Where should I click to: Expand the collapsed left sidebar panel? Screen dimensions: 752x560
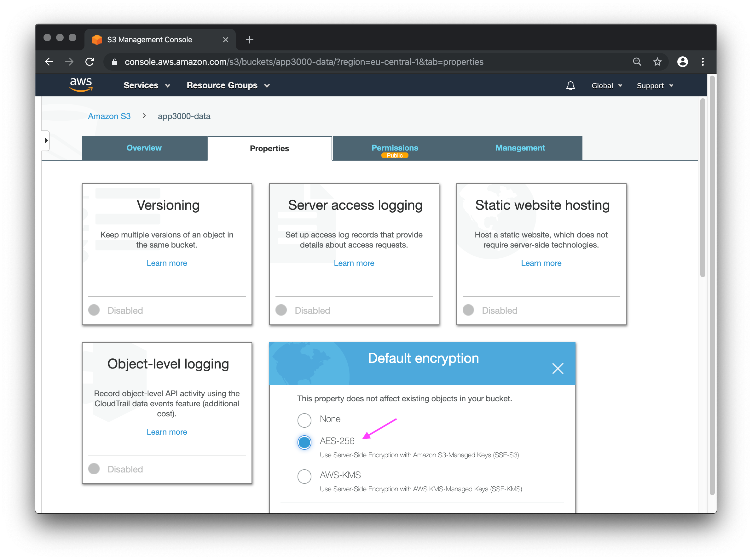46,141
